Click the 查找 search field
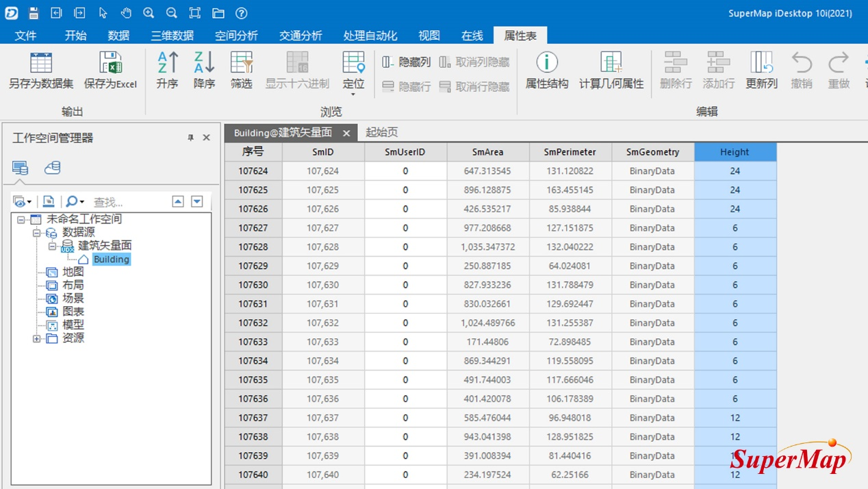This screenshot has width=868, height=489. click(x=127, y=202)
